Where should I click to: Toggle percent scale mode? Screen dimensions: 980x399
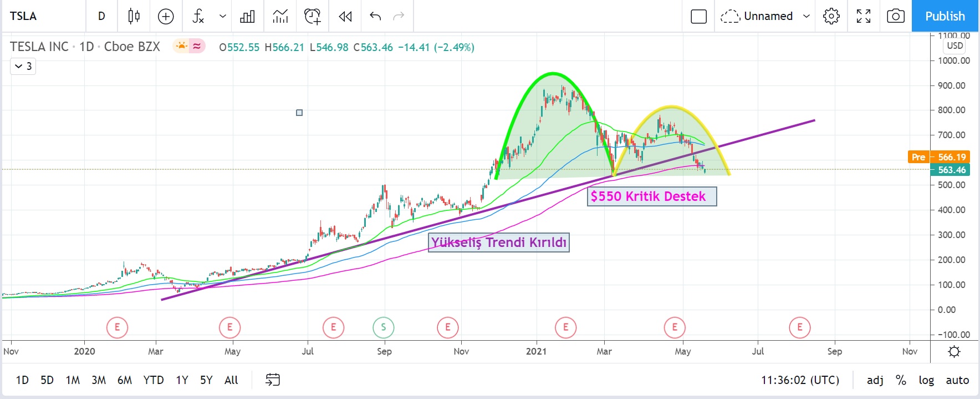pyautogui.click(x=901, y=380)
